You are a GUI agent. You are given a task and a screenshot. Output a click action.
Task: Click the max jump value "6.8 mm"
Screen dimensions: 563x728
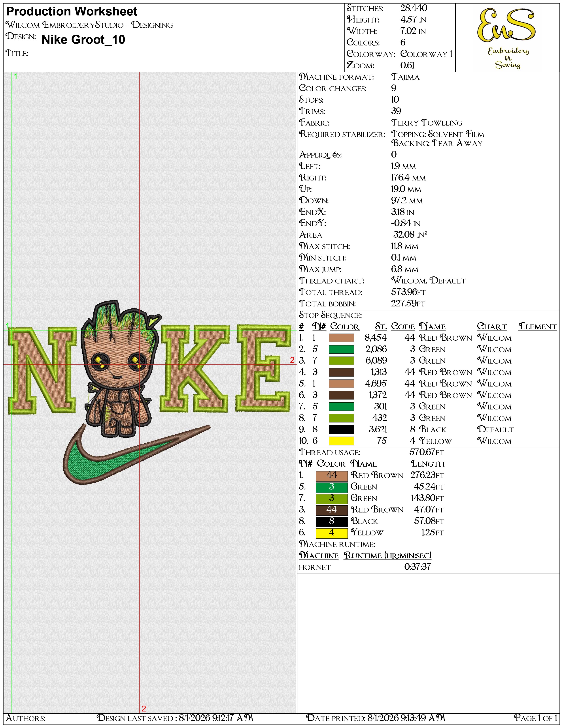tap(404, 269)
